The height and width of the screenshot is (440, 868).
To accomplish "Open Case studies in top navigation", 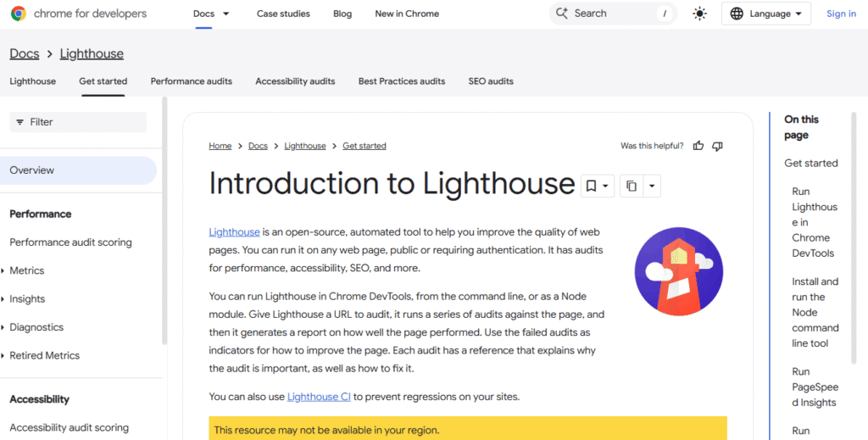I will coord(283,14).
